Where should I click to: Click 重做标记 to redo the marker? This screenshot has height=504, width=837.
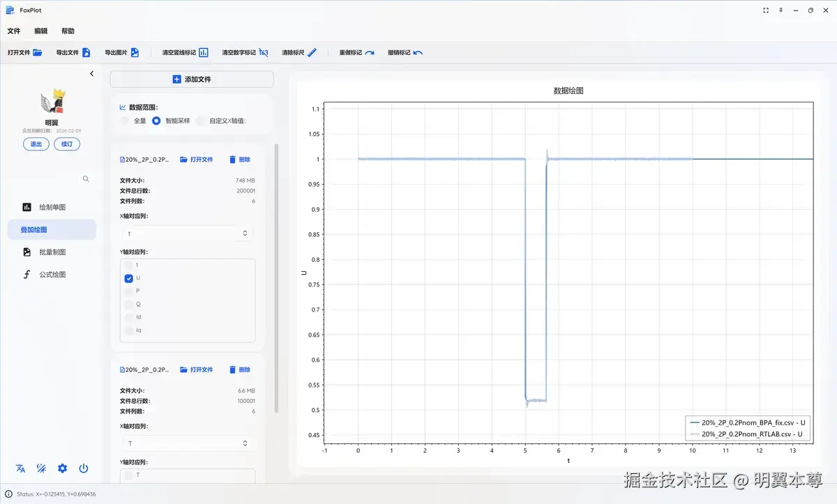[357, 52]
